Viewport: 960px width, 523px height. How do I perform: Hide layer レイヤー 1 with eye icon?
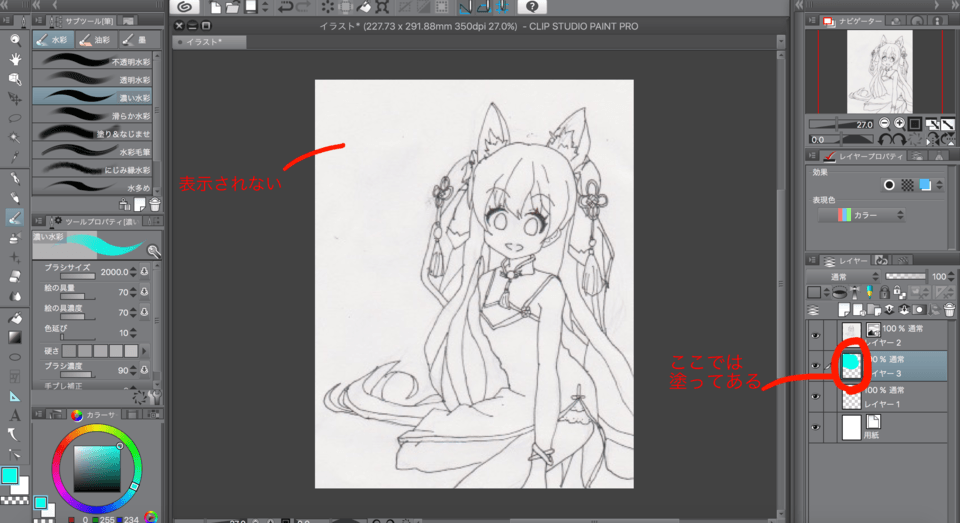(x=816, y=397)
